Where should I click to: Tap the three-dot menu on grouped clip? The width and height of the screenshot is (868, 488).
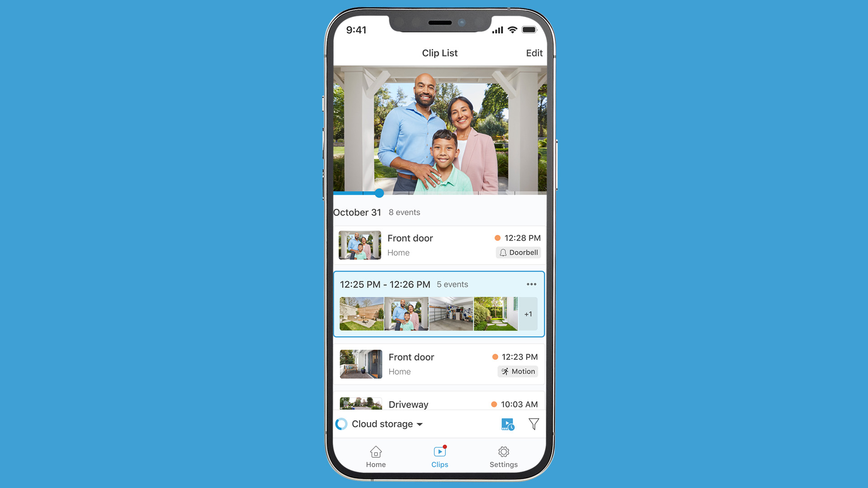pyautogui.click(x=531, y=284)
